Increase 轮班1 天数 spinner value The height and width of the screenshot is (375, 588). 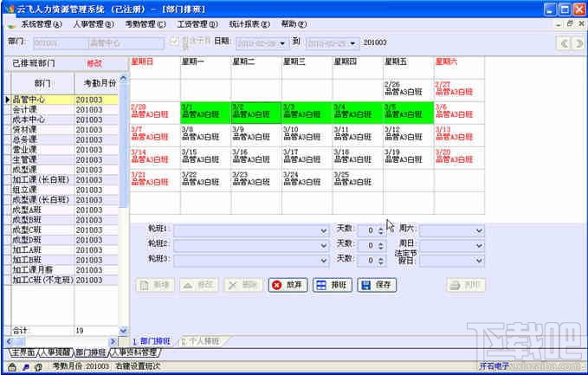point(381,229)
